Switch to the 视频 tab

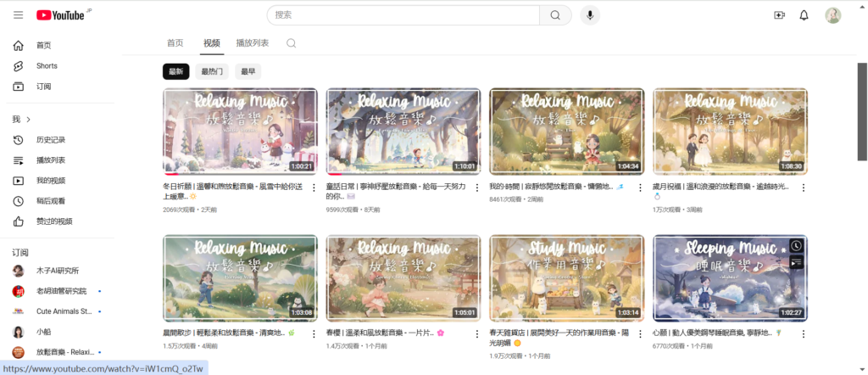211,43
